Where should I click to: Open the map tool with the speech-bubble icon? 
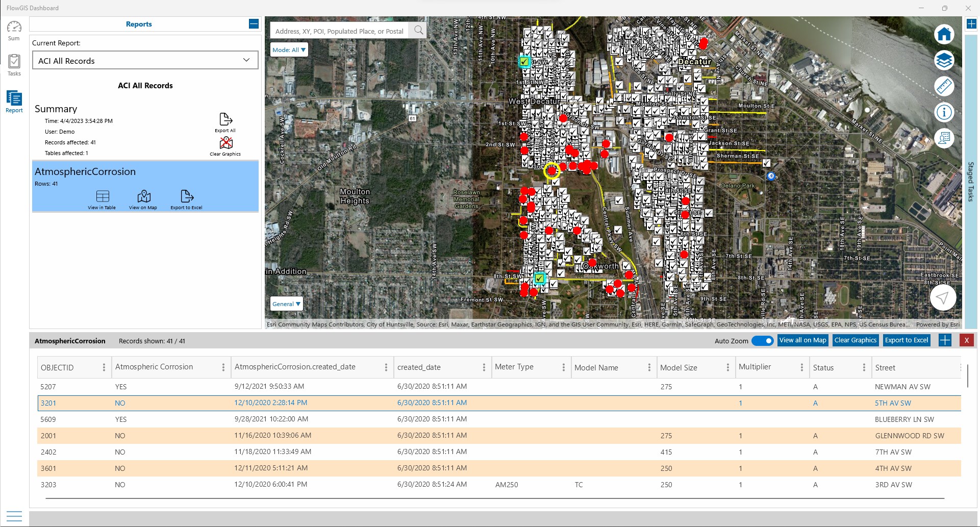[944, 138]
